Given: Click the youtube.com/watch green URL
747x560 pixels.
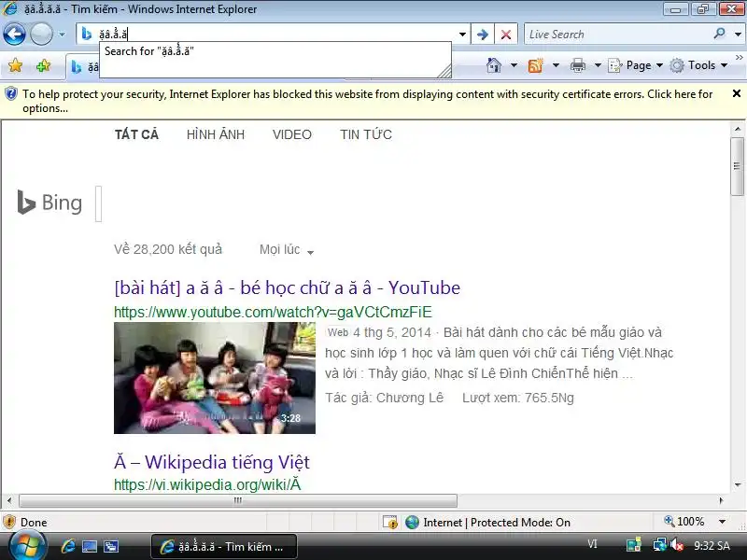Looking at the screenshot, I should [x=273, y=313].
